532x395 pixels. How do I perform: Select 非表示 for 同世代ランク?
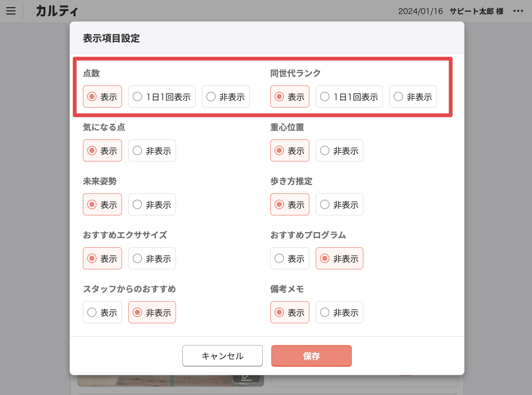click(x=413, y=97)
